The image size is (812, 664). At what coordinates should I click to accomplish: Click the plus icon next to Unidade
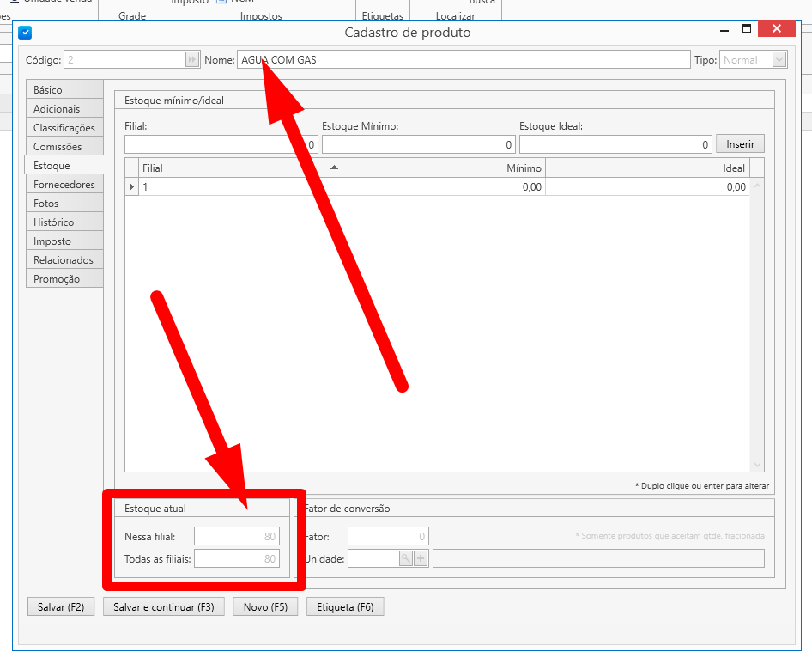coord(421,559)
